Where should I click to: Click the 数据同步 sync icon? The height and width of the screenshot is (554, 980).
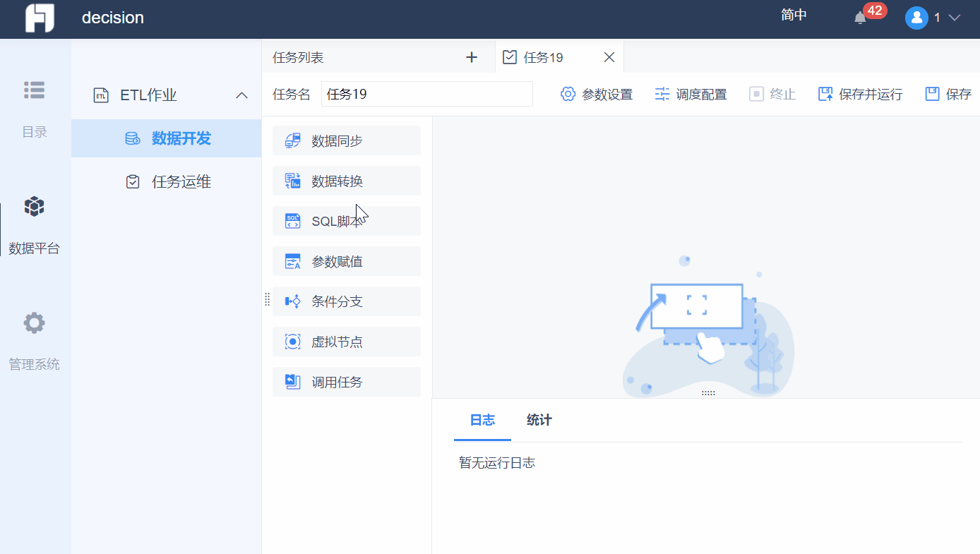(x=292, y=140)
